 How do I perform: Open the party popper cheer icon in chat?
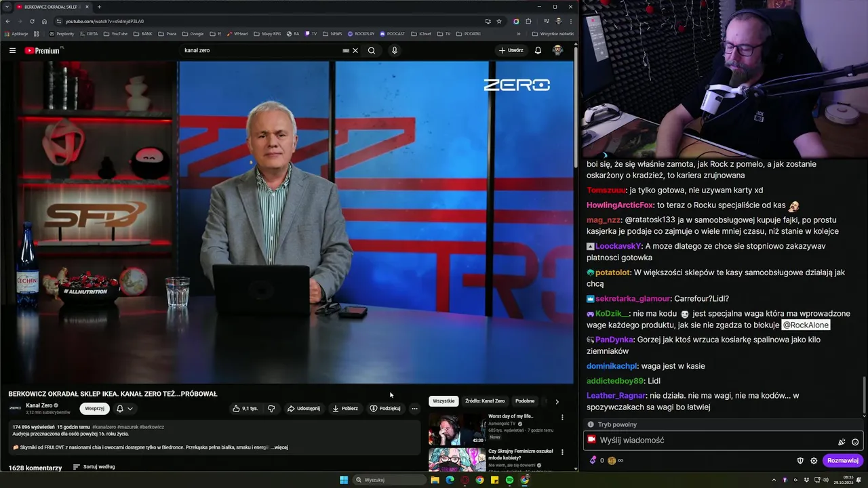point(842,442)
